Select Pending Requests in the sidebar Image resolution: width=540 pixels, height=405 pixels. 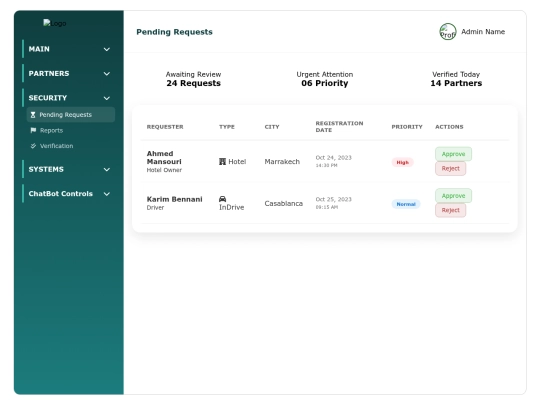click(71, 115)
